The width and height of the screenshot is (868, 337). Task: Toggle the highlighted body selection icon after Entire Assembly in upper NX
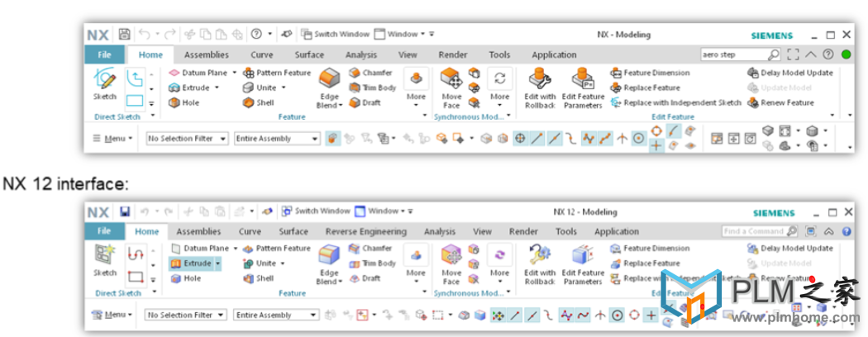(x=332, y=138)
